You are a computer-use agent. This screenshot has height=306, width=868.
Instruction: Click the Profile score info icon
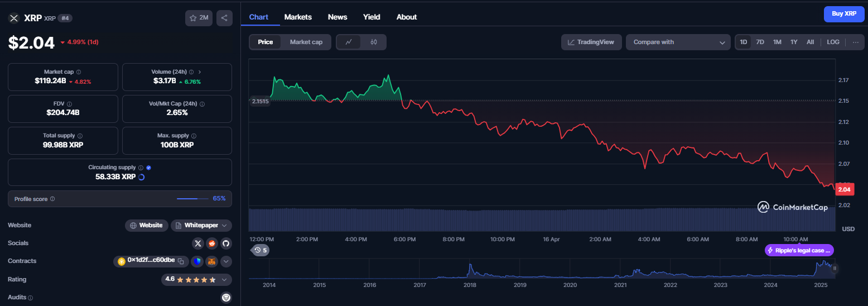52,199
